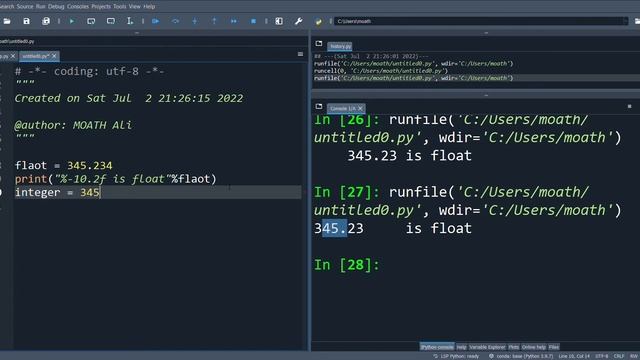Interrupt kernel with console stop square
640x360 pixels.
coord(629,107)
